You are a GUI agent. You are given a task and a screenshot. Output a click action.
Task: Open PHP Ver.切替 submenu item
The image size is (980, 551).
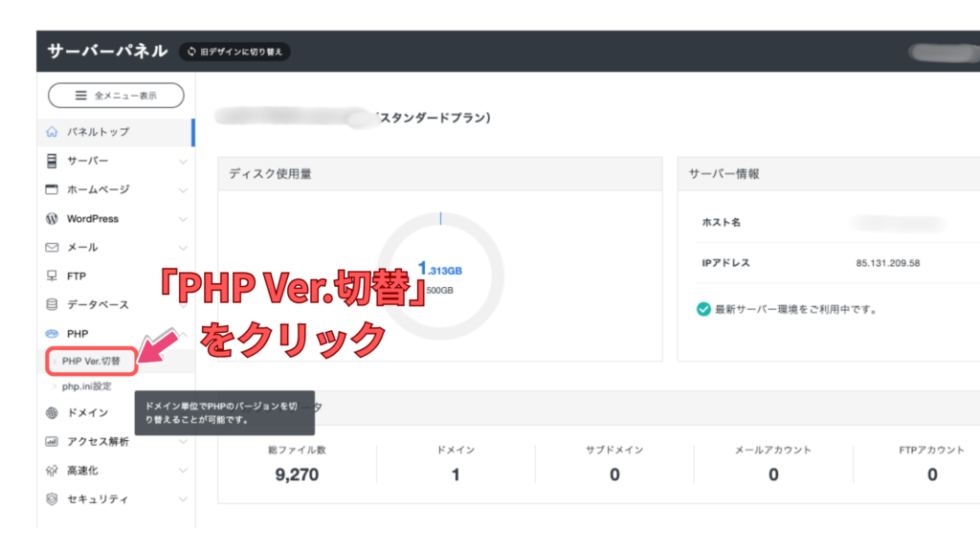[x=91, y=363]
